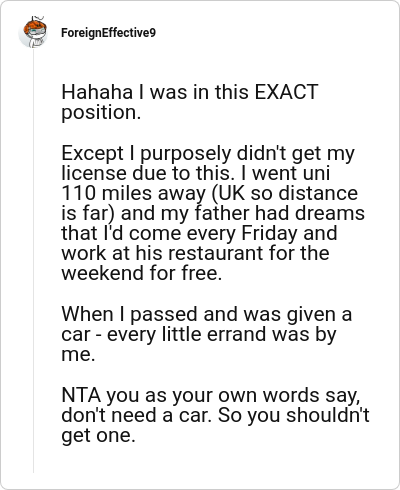
Task: Click the paragraph starting 'Except I purposely'
Action: pyautogui.click(x=213, y=213)
